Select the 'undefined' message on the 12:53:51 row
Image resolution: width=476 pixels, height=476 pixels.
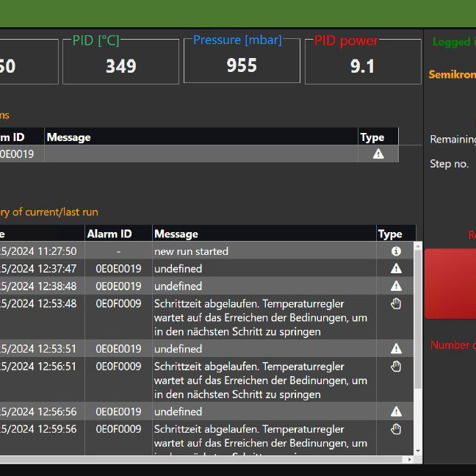pyautogui.click(x=178, y=348)
